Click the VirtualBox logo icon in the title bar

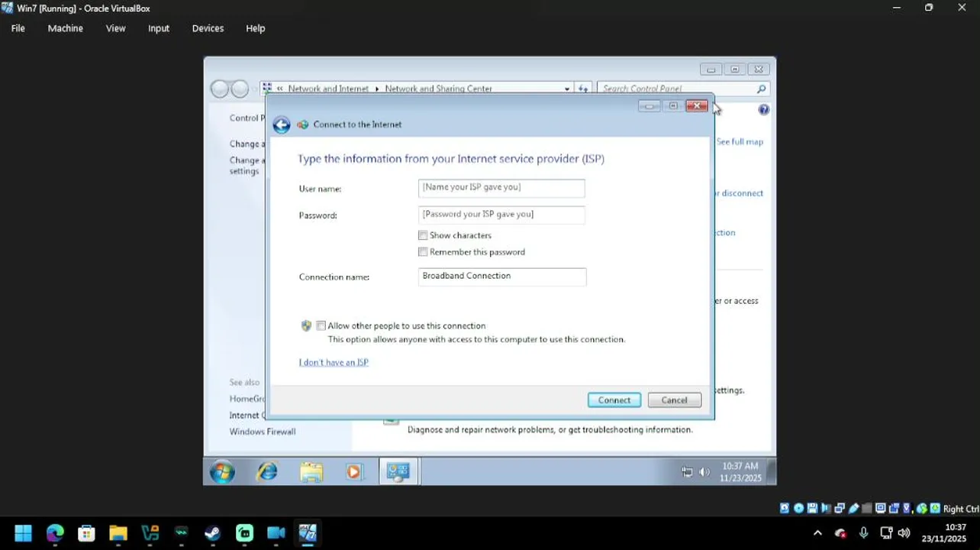[x=7, y=8]
